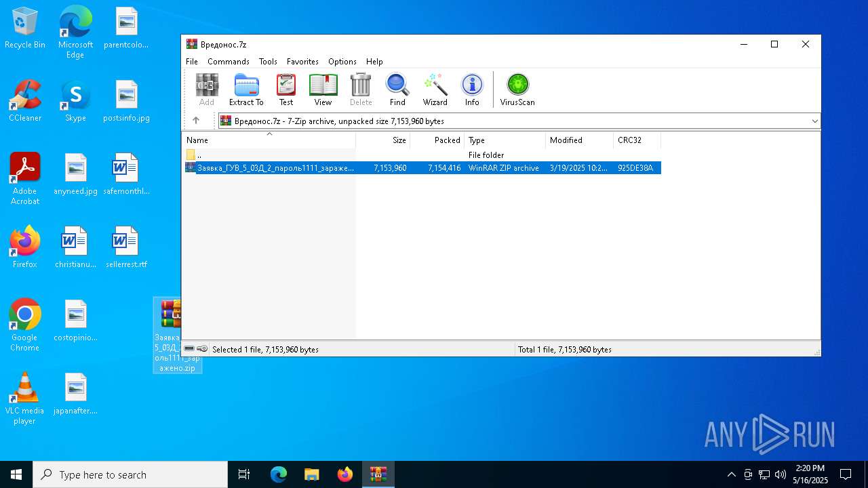
Task: Open the notification center
Action: click(x=846, y=474)
